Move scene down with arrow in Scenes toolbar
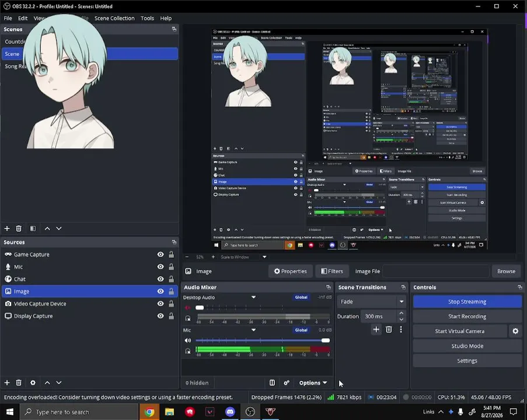This screenshot has height=420, width=527. tap(59, 229)
